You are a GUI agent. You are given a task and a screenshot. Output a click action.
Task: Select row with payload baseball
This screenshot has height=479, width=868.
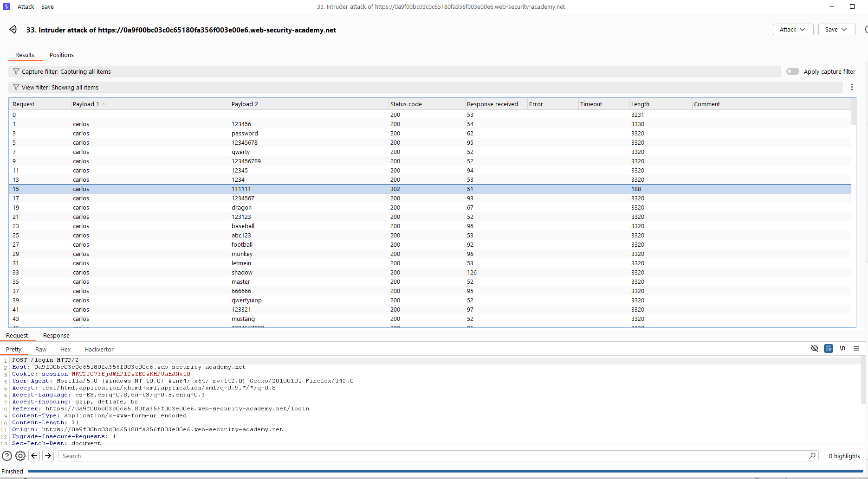430,226
